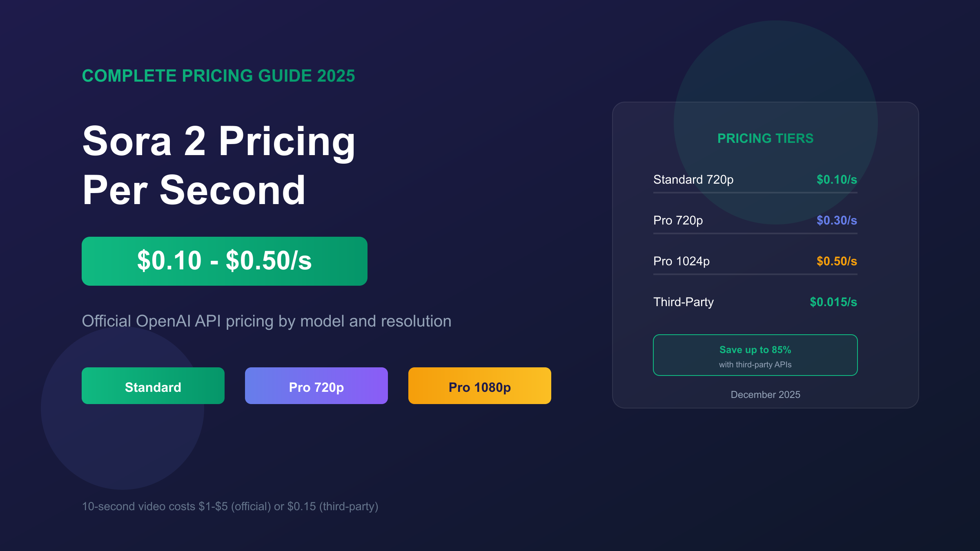Click the PRICING TIERS heading

click(x=765, y=138)
